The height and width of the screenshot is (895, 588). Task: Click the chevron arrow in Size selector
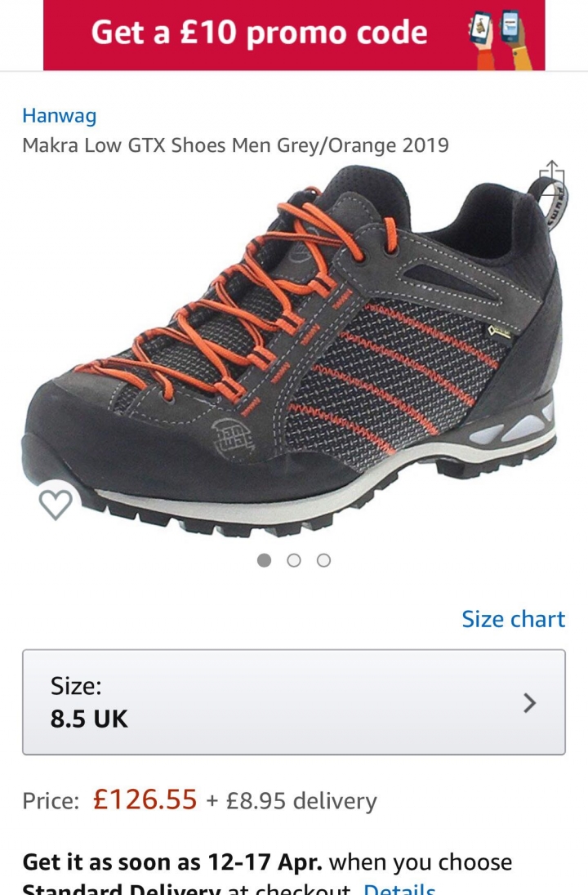click(x=530, y=702)
